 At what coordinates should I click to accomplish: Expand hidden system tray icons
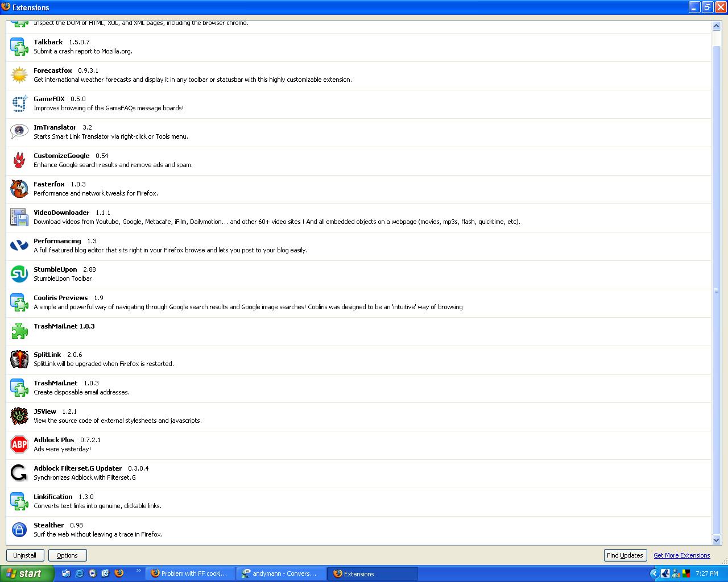pos(654,573)
